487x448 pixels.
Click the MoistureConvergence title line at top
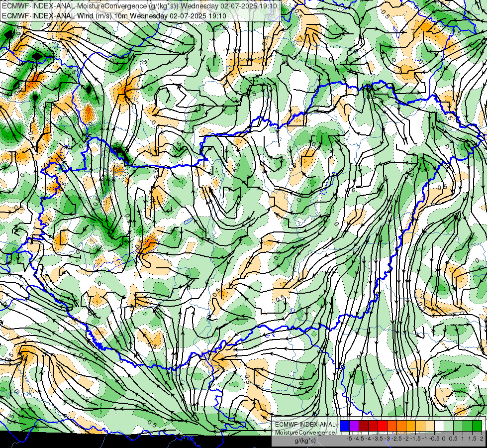point(139,6)
